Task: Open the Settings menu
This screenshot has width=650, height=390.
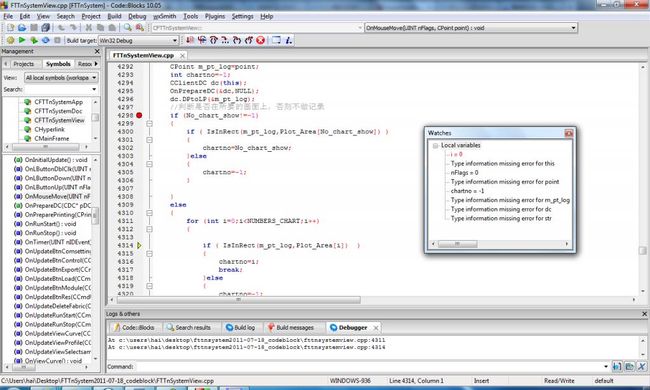Action: tap(242, 16)
